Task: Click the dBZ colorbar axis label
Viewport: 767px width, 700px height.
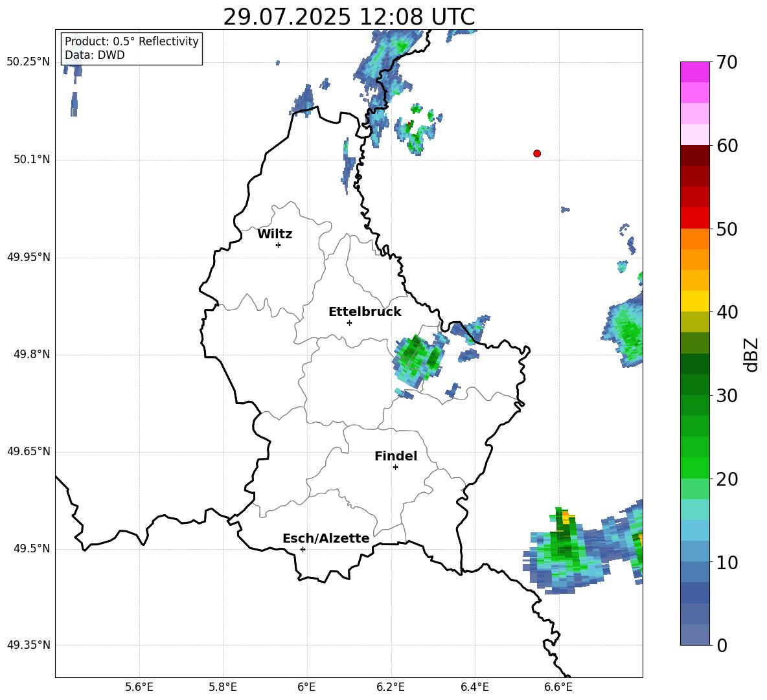Action: tap(752, 354)
